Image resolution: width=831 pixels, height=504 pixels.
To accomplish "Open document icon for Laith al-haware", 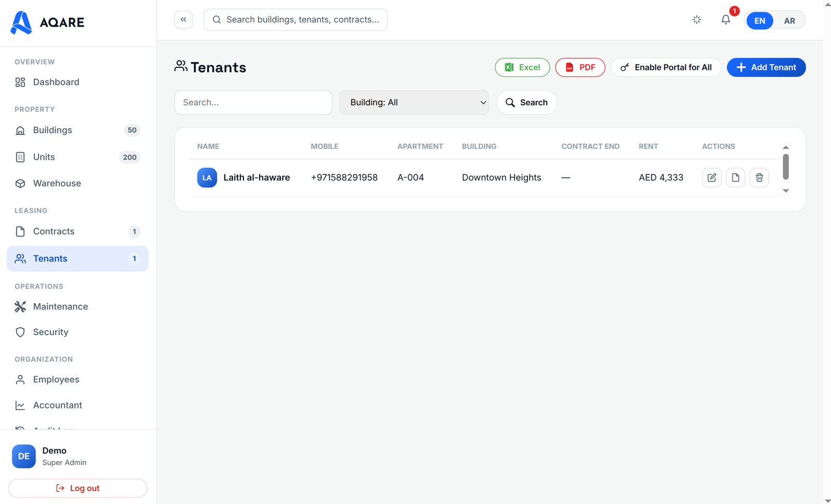I will click(x=735, y=178).
